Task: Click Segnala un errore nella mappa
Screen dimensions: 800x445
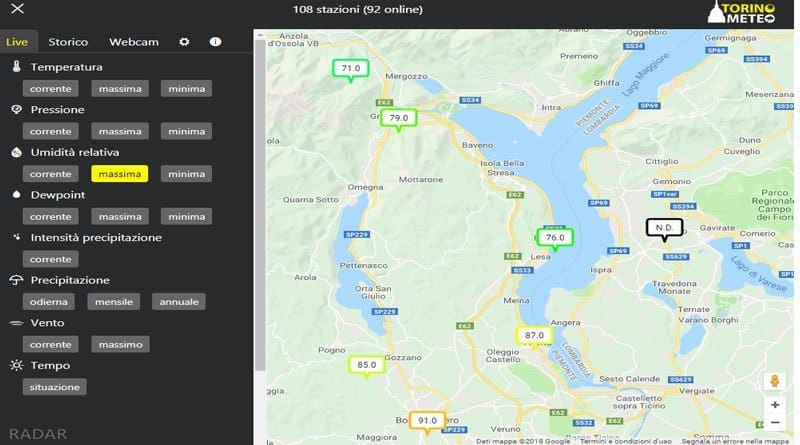Action: pos(735,441)
